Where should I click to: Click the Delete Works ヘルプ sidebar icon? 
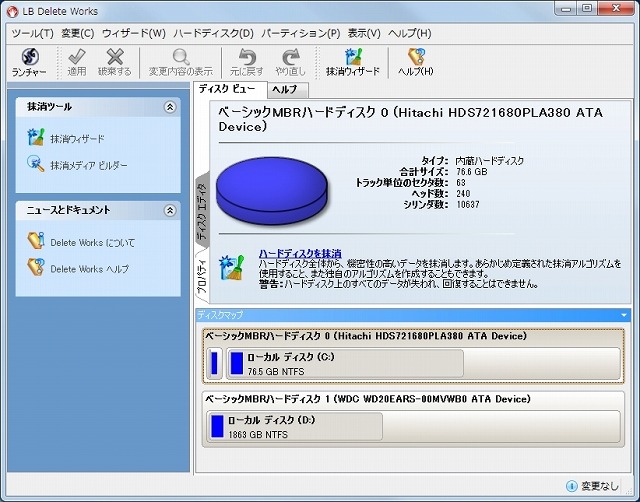pos(36,267)
